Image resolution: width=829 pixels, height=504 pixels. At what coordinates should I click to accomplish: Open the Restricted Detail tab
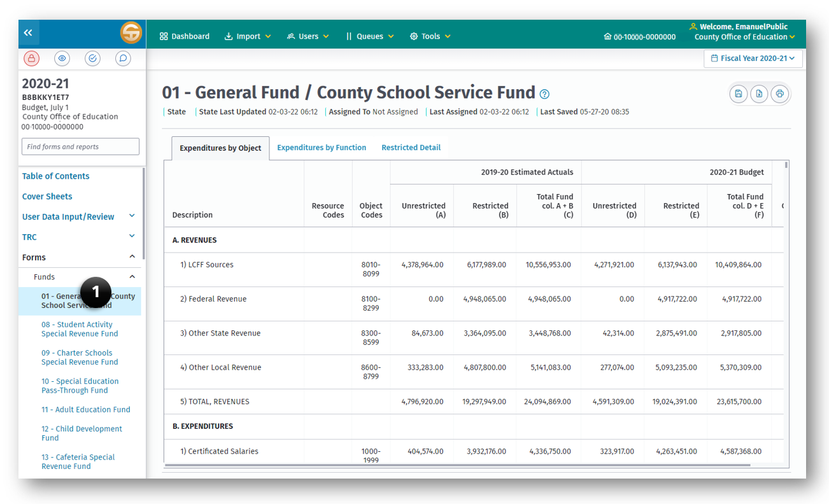pos(411,147)
